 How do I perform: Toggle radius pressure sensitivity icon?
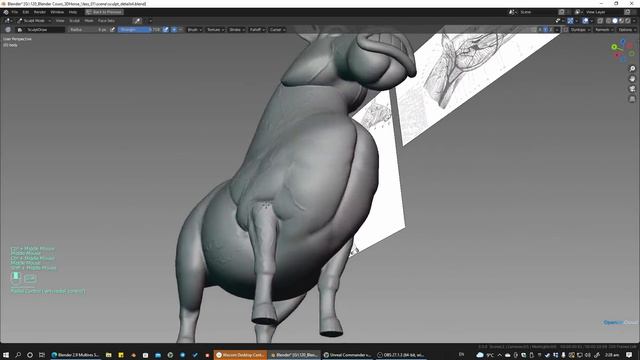[113, 30]
